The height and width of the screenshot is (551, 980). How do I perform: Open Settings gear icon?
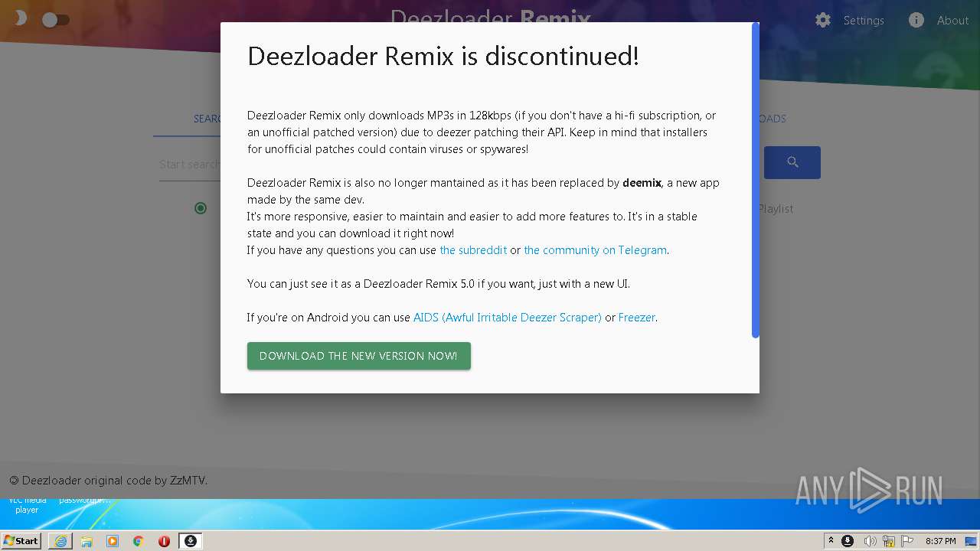(x=823, y=21)
